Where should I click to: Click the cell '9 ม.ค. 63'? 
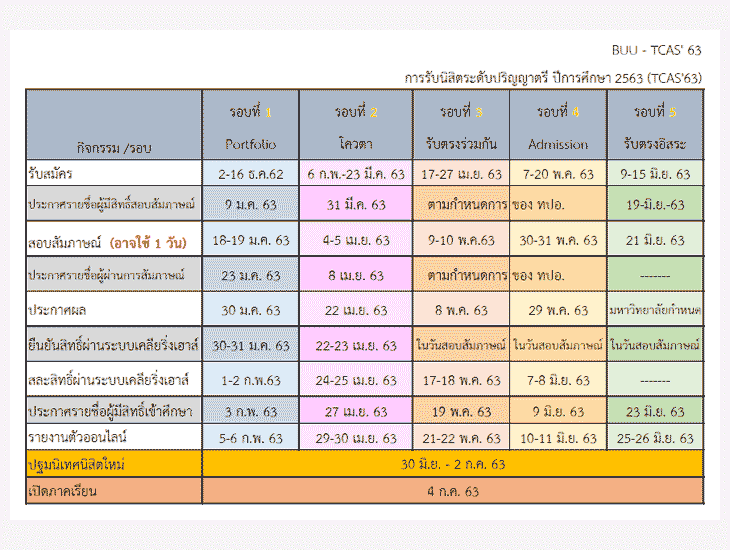pyautogui.click(x=251, y=204)
